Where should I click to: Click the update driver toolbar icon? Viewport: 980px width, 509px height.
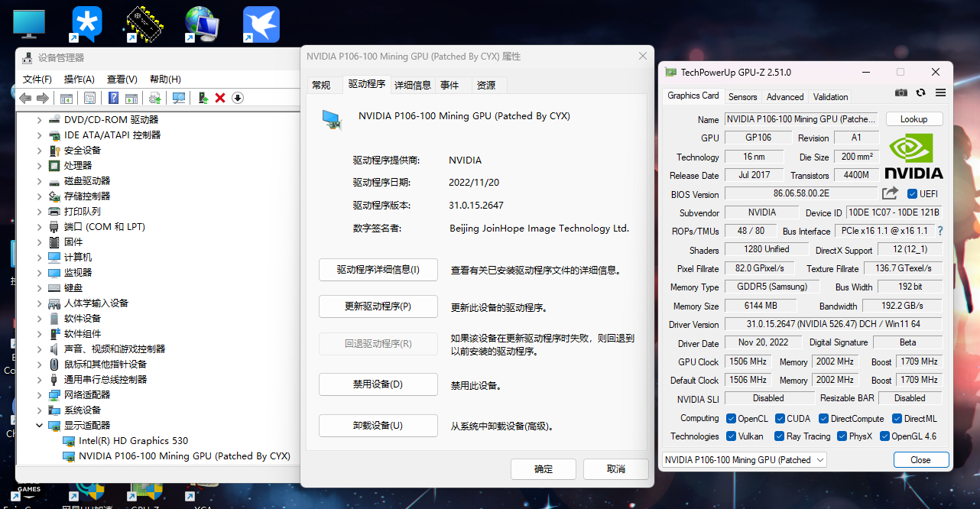203,98
